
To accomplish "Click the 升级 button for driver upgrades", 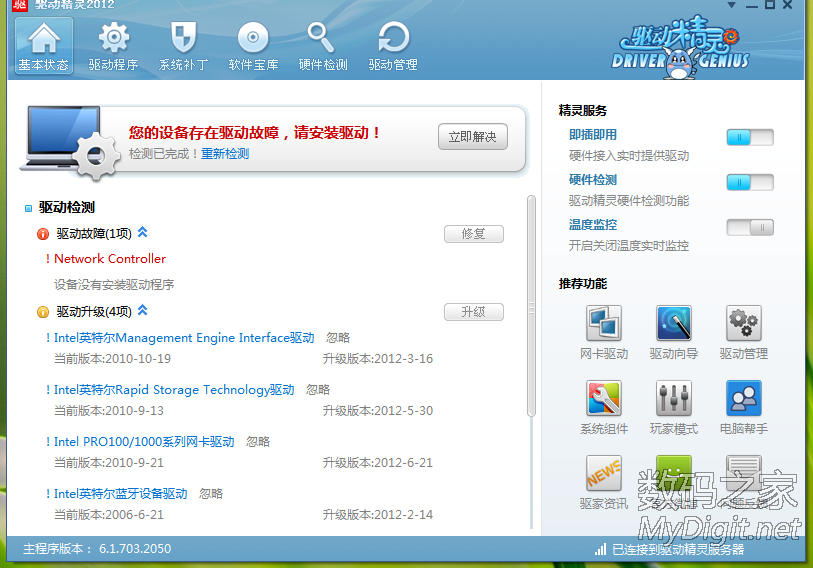I will click(473, 312).
